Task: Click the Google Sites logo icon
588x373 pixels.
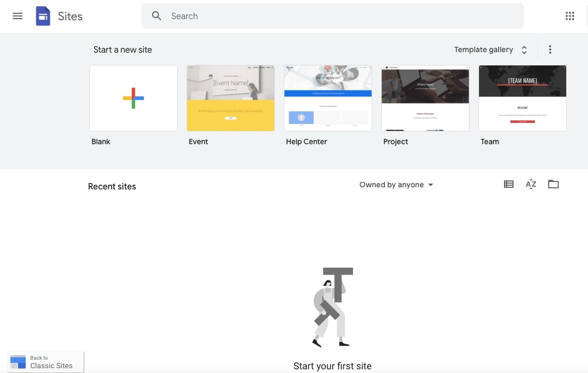Action: click(x=43, y=16)
